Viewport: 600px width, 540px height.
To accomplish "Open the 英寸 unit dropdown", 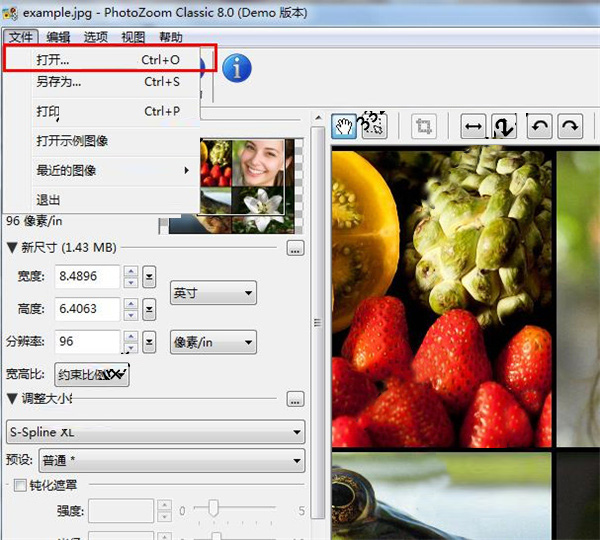I will tap(213, 293).
